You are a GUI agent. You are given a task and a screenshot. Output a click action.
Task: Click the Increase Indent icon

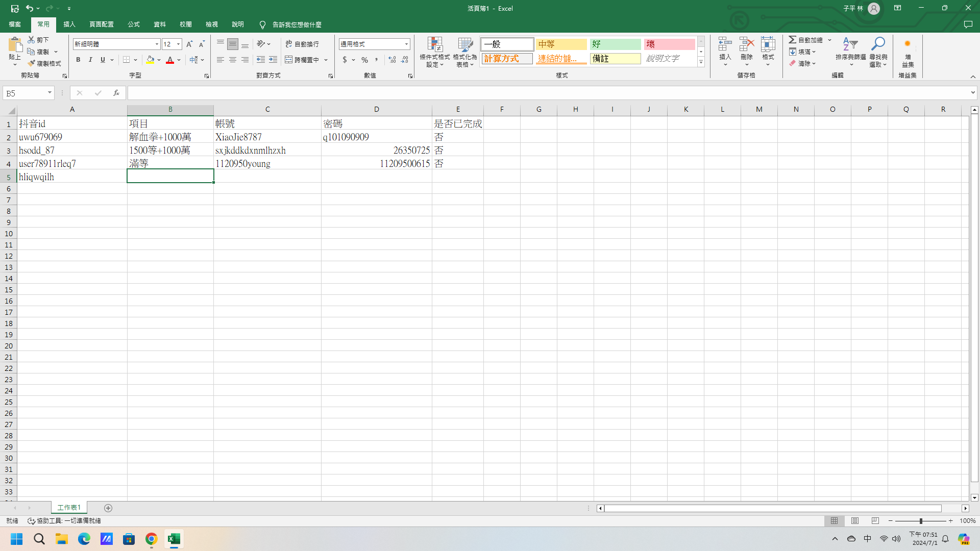tap(273, 60)
